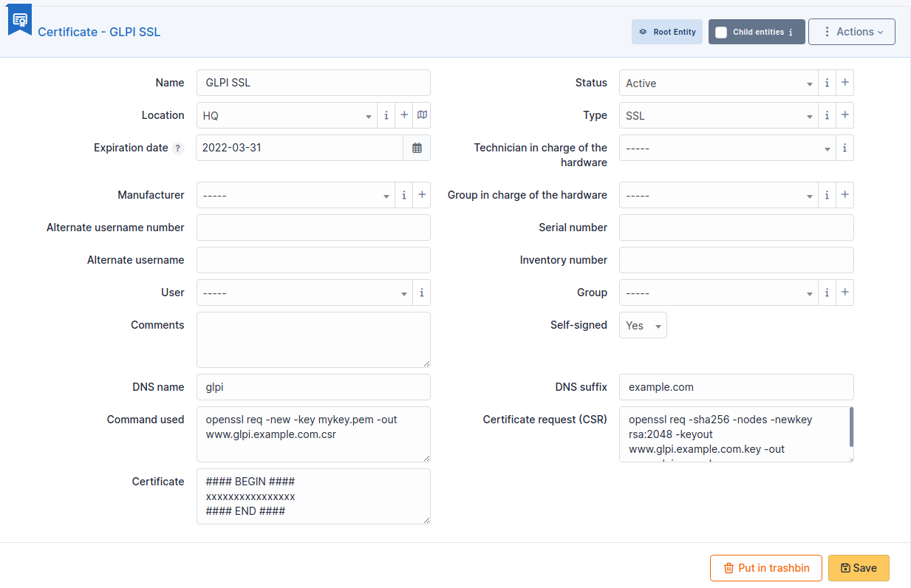
Task: Open Technician in charge of hardware dropdown
Action: (727, 148)
